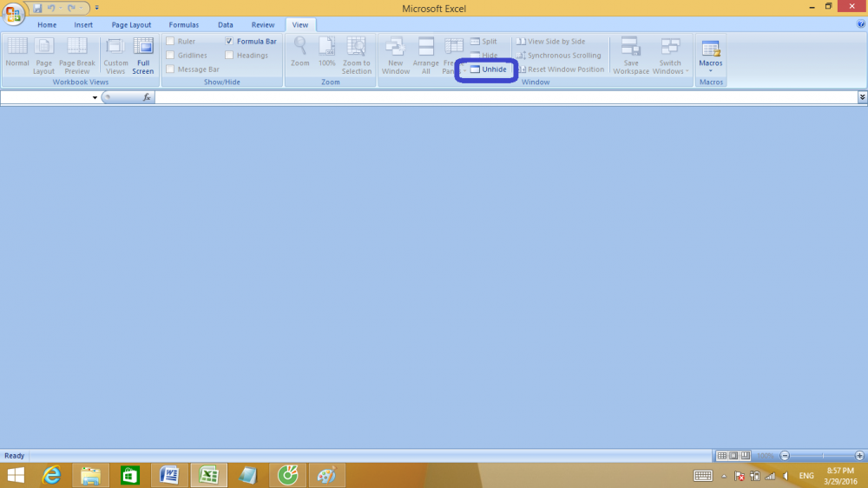Expand the formula bar
Screen dimensions: 868x488
(x=863, y=97)
